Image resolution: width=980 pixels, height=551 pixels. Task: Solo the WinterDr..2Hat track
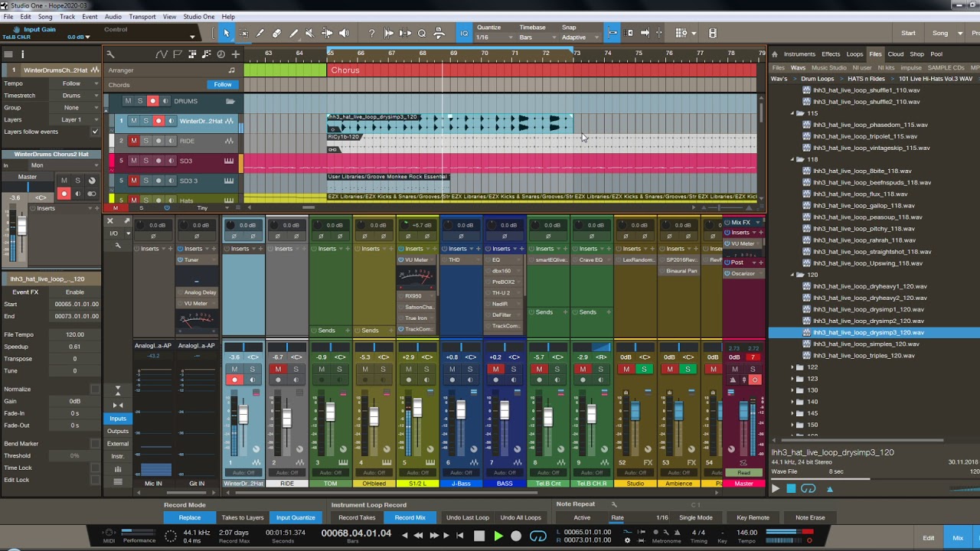(145, 121)
